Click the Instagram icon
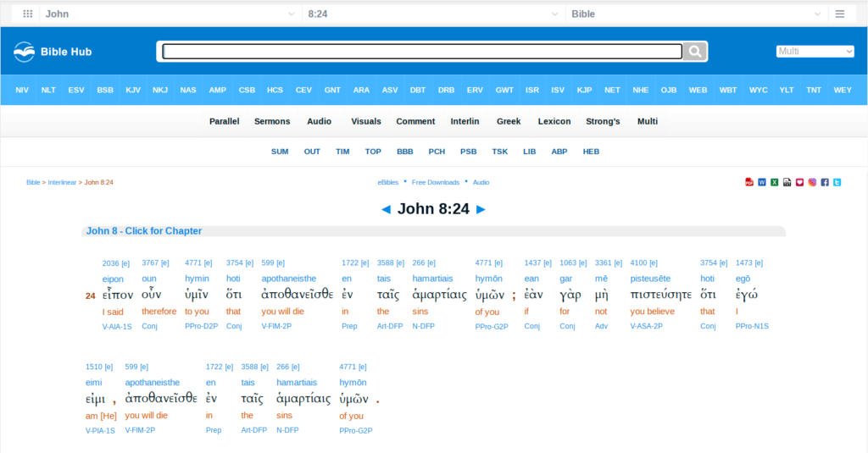The height and width of the screenshot is (453, 868). point(812,182)
